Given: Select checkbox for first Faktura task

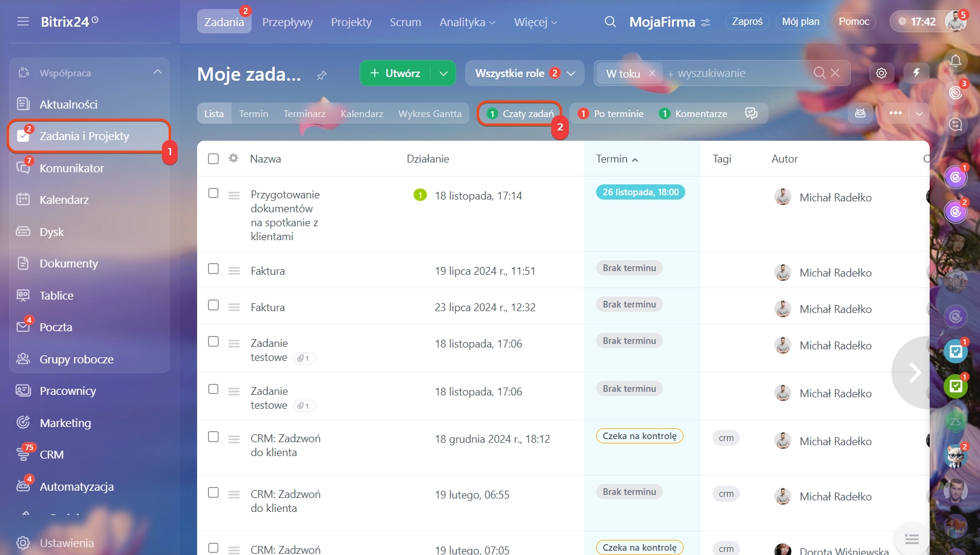Looking at the screenshot, I should (213, 269).
